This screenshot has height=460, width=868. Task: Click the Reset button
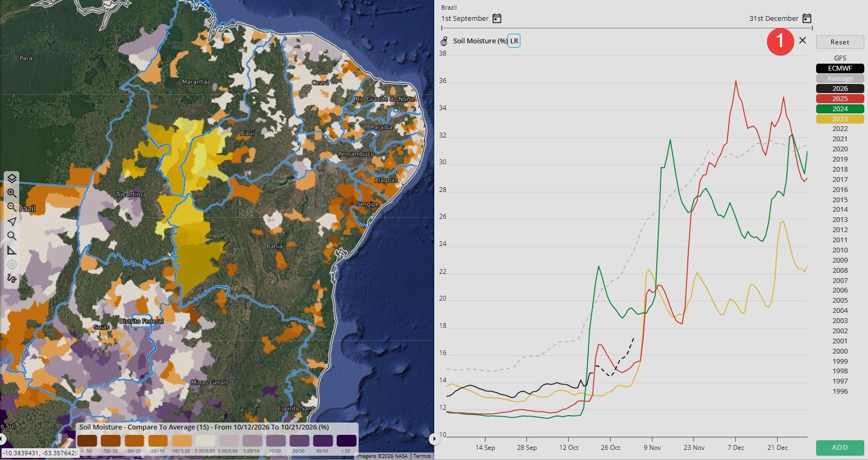click(x=840, y=42)
